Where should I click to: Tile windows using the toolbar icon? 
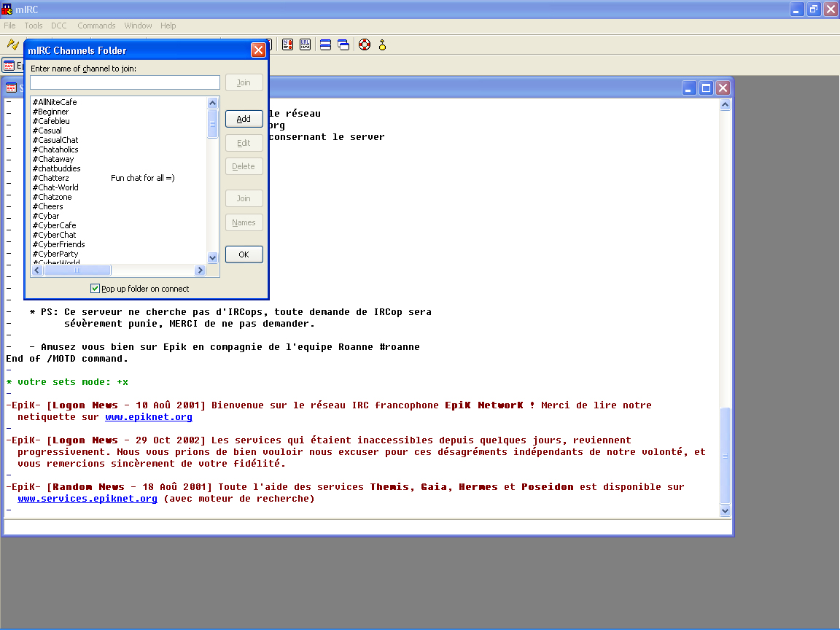[x=326, y=45]
